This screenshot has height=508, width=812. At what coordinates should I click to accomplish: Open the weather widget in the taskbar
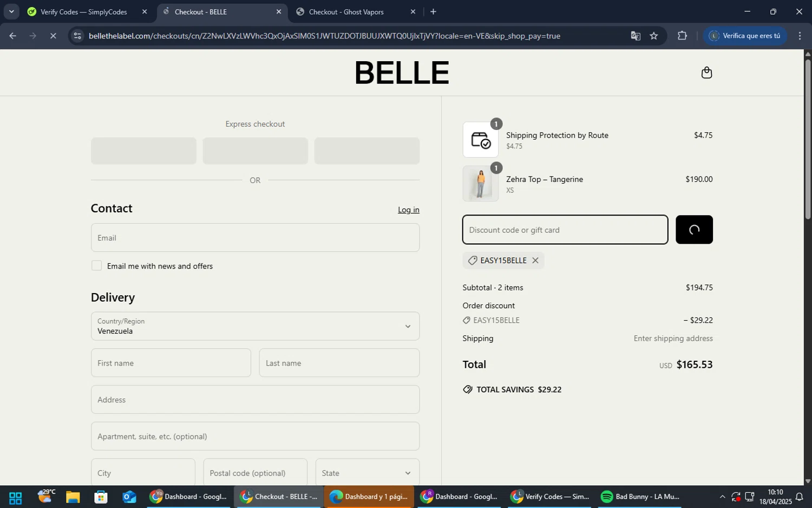tap(47, 496)
